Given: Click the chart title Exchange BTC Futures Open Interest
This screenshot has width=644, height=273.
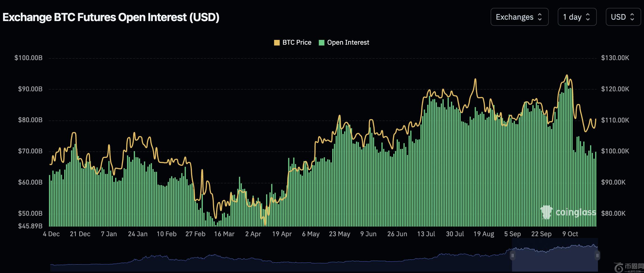Looking at the screenshot, I should click(x=111, y=17).
